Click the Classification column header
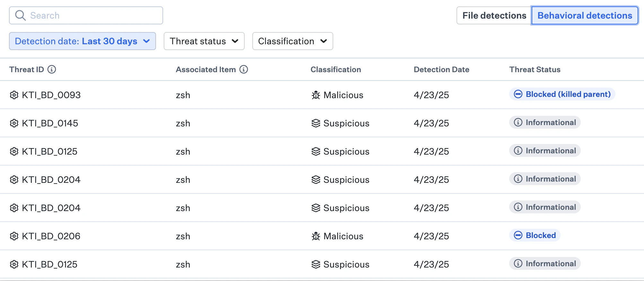Image resolution: width=644 pixels, height=281 pixels. click(x=336, y=70)
